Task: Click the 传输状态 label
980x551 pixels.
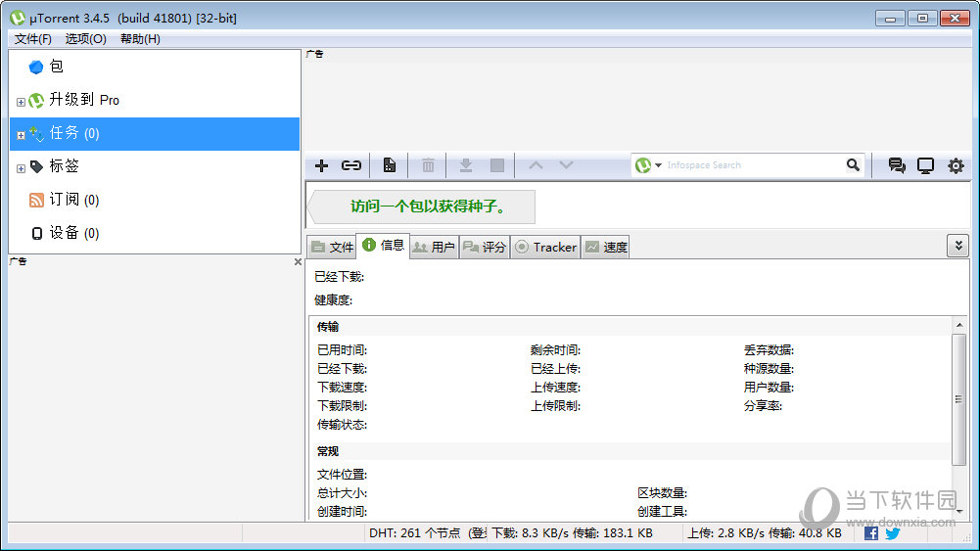Action: pyautogui.click(x=342, y=425)
